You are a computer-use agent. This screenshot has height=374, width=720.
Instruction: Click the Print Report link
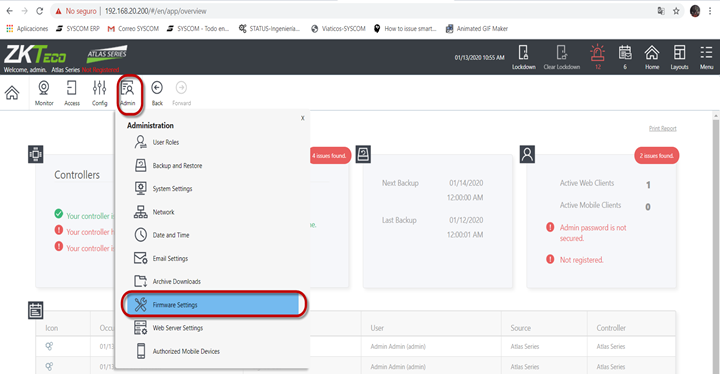[662, 128]
